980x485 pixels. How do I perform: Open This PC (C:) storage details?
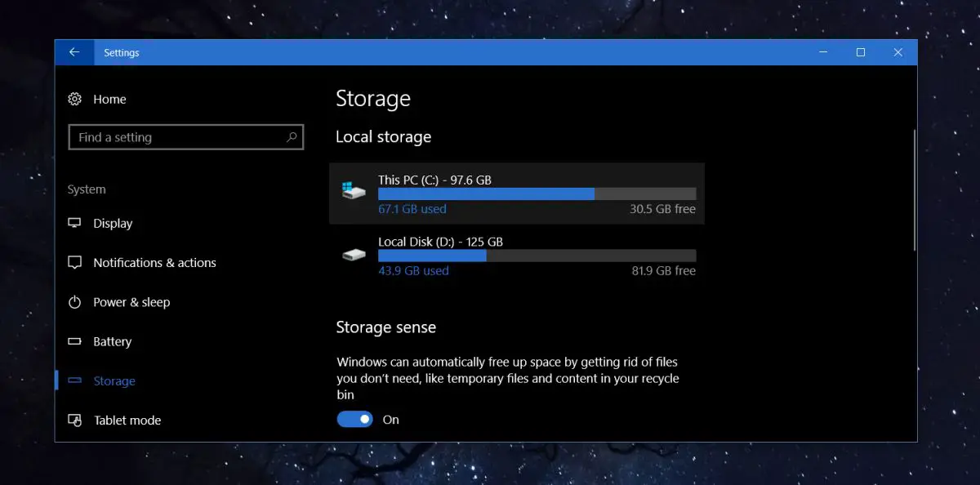(516, 194)
